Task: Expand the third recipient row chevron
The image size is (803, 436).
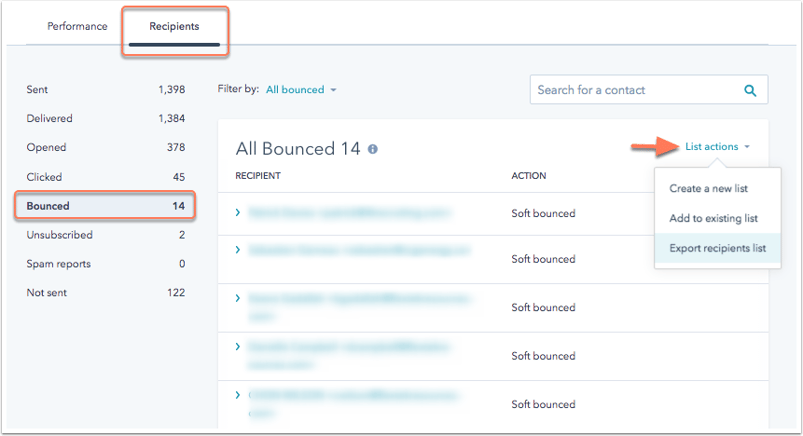Action: pos(238,298)
